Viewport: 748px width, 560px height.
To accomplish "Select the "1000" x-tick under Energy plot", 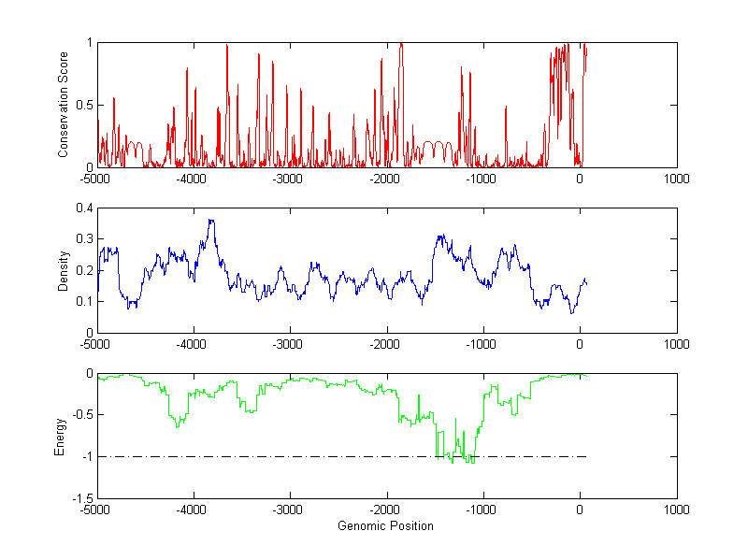I will coord(676,510).
